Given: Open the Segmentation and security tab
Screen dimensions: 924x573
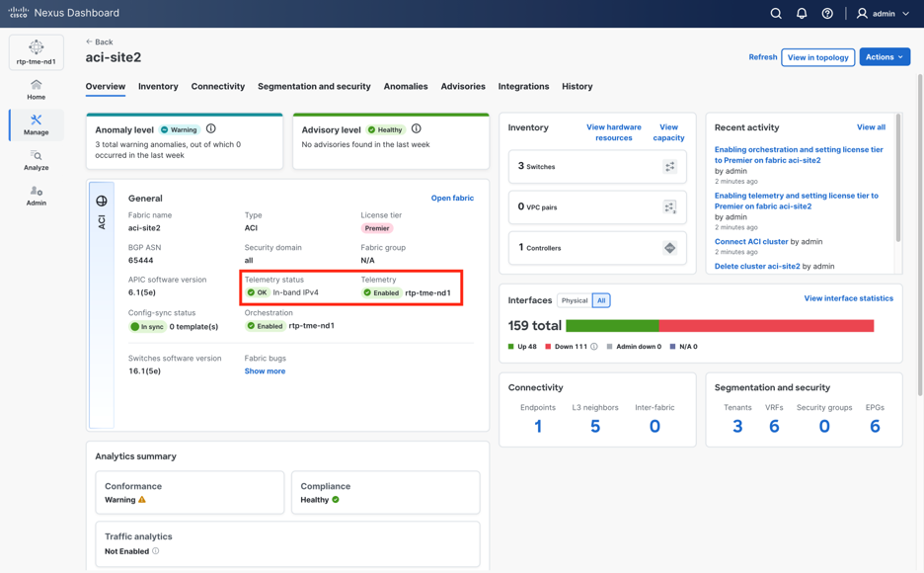Looking at the screenshot, I should coord(314,86).
